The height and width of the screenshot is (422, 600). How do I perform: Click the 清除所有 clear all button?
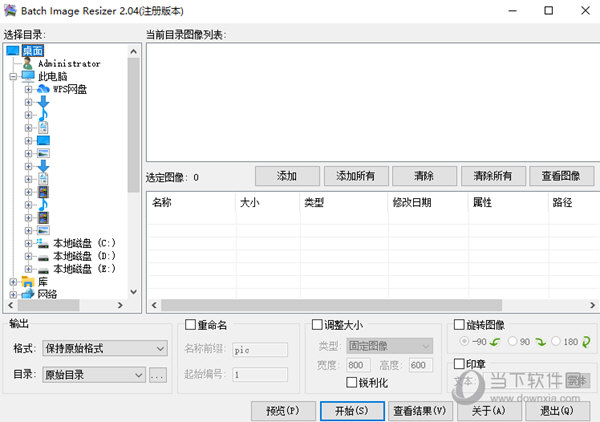pos(493,176)
